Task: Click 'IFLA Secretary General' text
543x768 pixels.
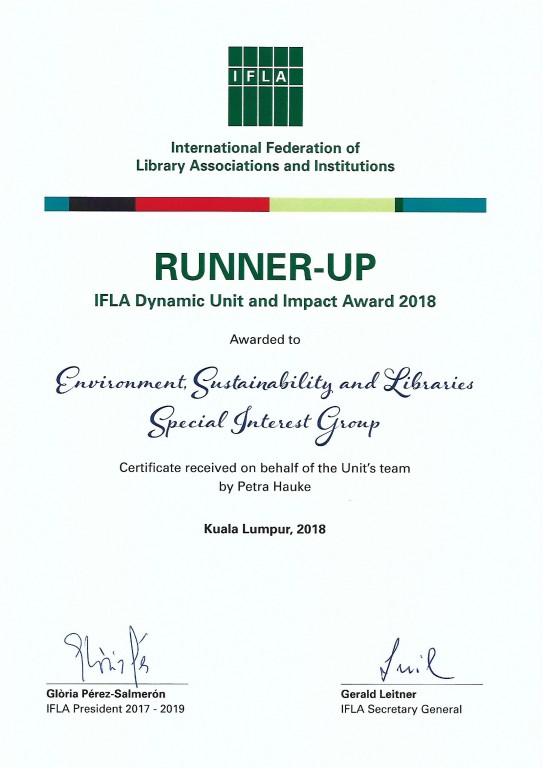Action: (401, 709)
